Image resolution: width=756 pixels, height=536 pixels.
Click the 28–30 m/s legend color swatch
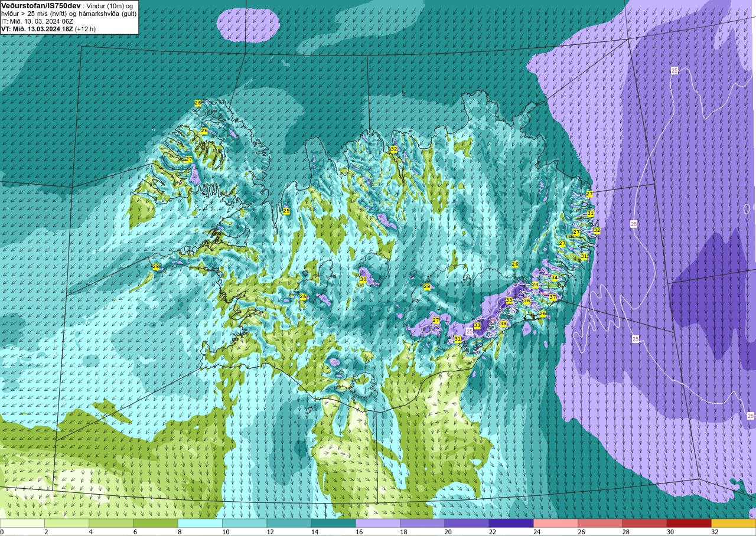644,523
